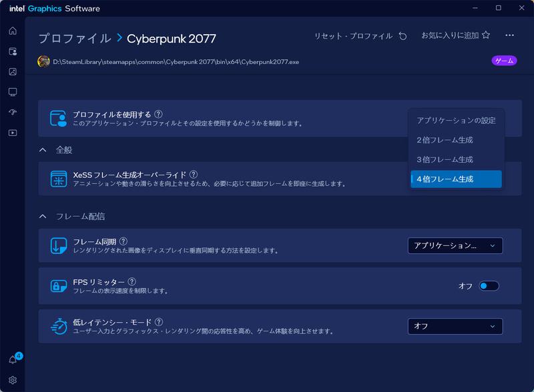Select アプリケーションの設定 from the menu

[x=457, y=121]
